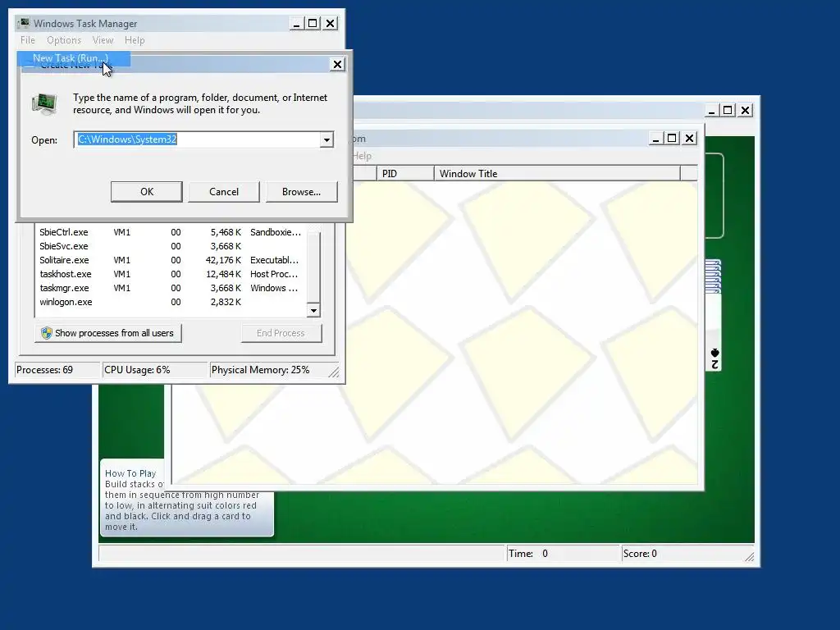This screenshot has height=630, width=840.
Task: Click OK in Create New Task dialog
Action: tap(147, 192)
